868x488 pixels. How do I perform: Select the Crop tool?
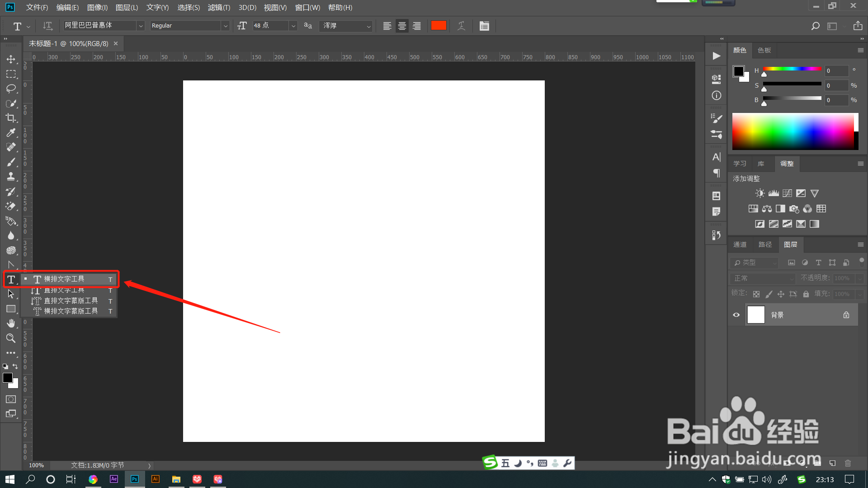pos(11,118)
